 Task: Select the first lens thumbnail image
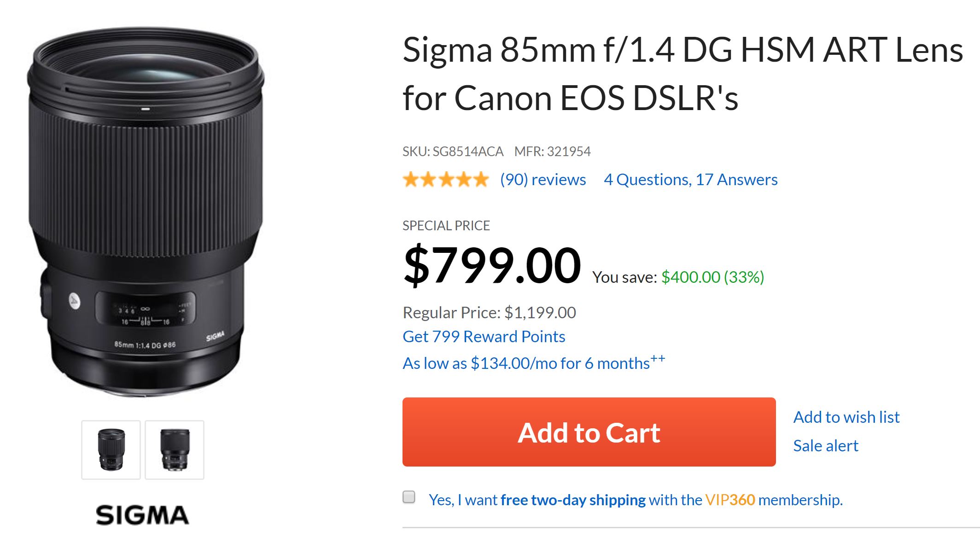[x=111, y=450]
